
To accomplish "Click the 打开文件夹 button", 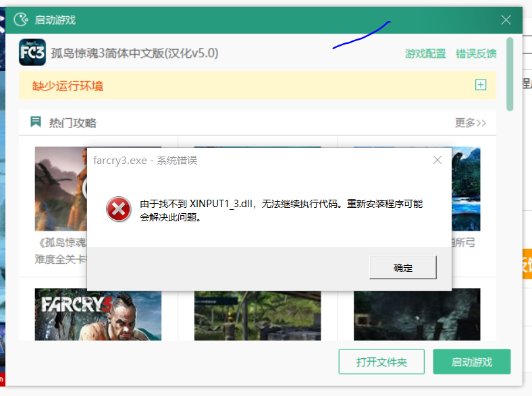I will point(381,362).
